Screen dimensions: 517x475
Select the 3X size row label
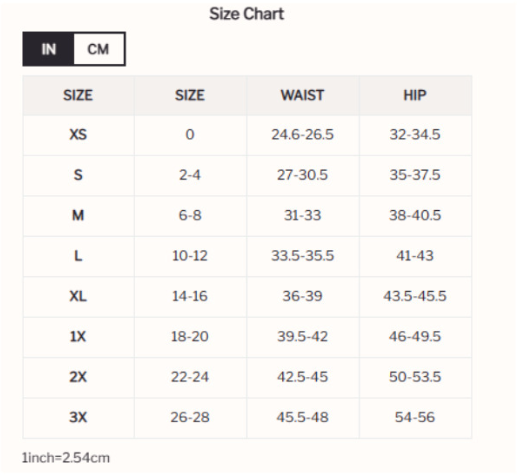(78, 417)
